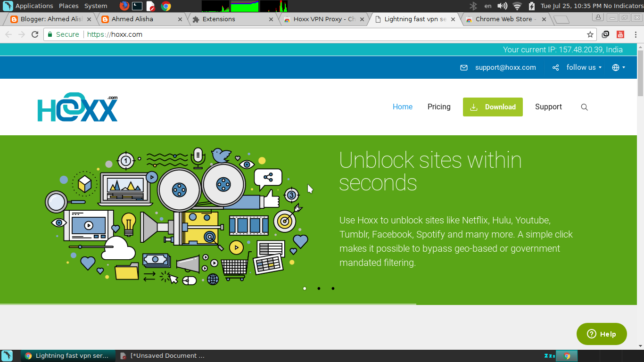The image size is (644, 362).
Task: Click the bottom panel show desktop icon
Action: (7, 356)
